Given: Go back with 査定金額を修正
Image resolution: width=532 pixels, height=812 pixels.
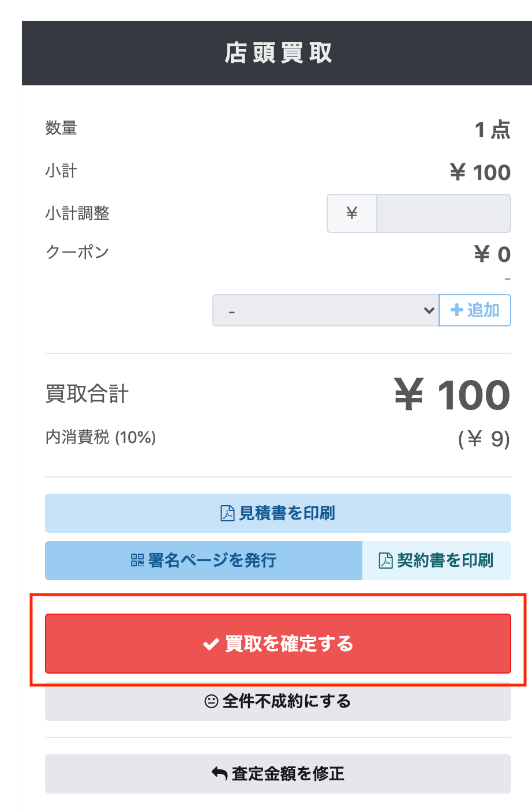Looking at the screenshot, I should (278, 773).
